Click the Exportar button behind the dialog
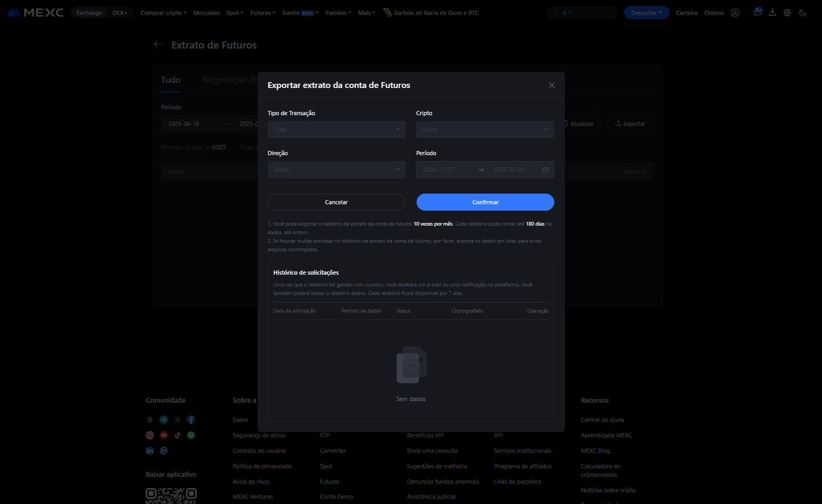This screenshot has height=504, width=822. [x=630, y=124]
